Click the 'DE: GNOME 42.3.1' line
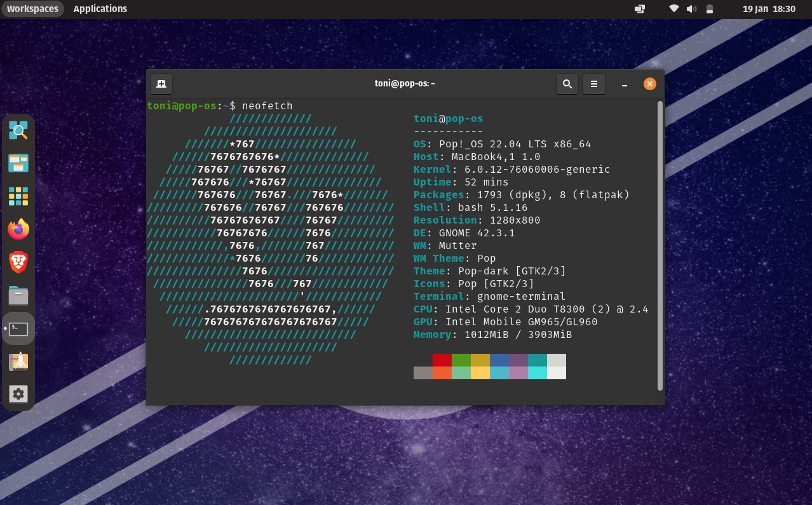This screenshot has width=812, height=505. pyautogui.click(x=464, y=233)
